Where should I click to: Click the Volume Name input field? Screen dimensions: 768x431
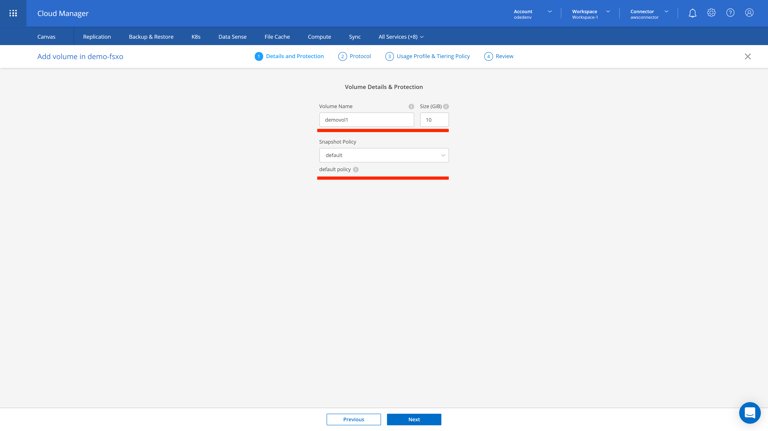click(366, 120)
